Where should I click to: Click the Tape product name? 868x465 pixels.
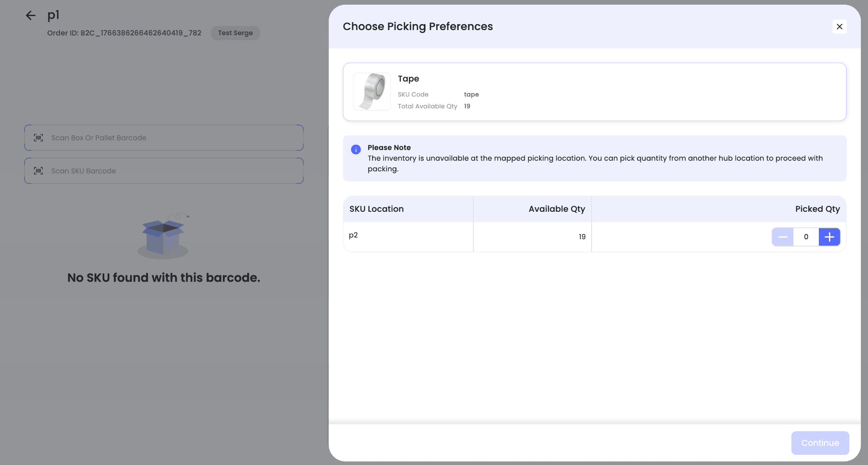(x=408, y=79)
